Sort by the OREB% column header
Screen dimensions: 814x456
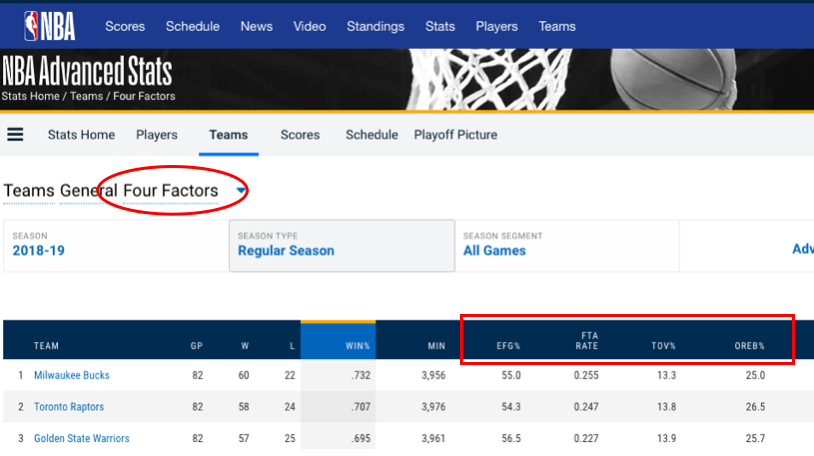point(748,346)
